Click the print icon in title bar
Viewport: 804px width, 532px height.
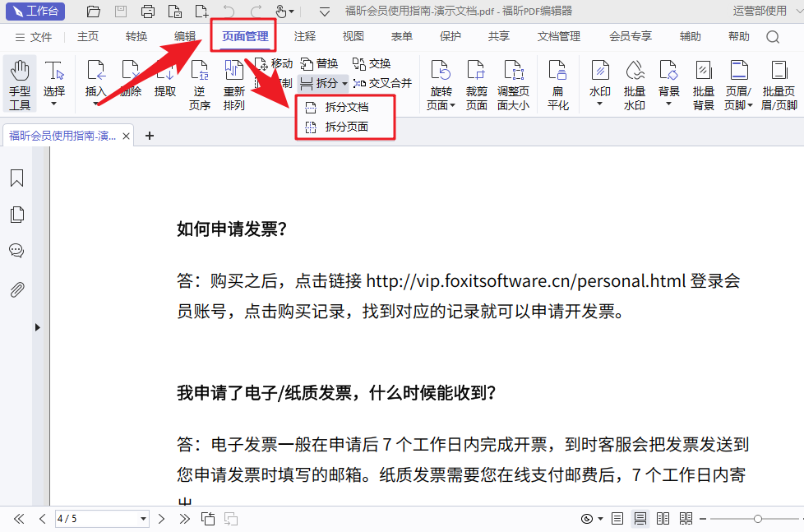147,12
